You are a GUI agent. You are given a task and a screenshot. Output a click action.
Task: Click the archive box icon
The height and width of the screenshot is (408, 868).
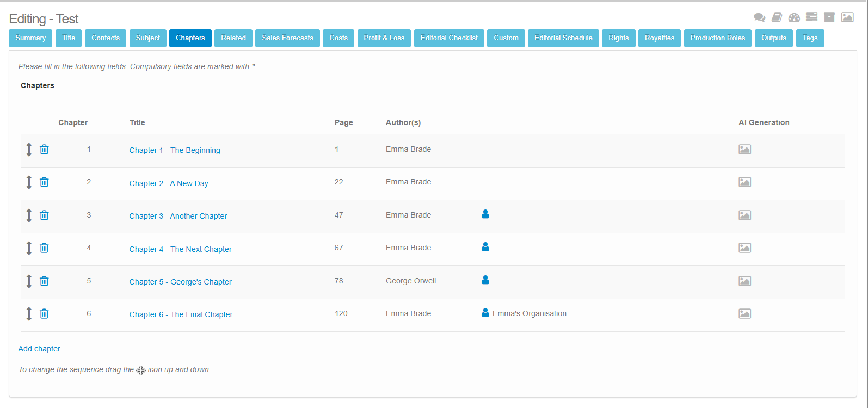pos(829,17)
